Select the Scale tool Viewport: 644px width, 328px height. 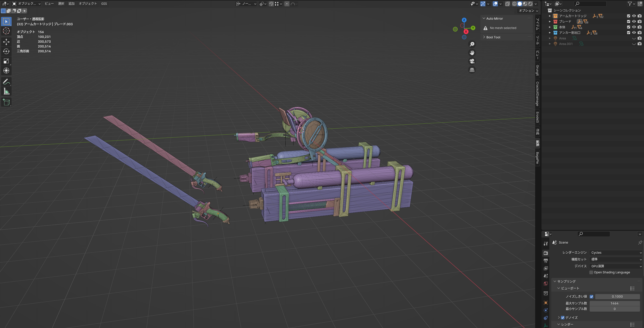[x=6, y=61]
